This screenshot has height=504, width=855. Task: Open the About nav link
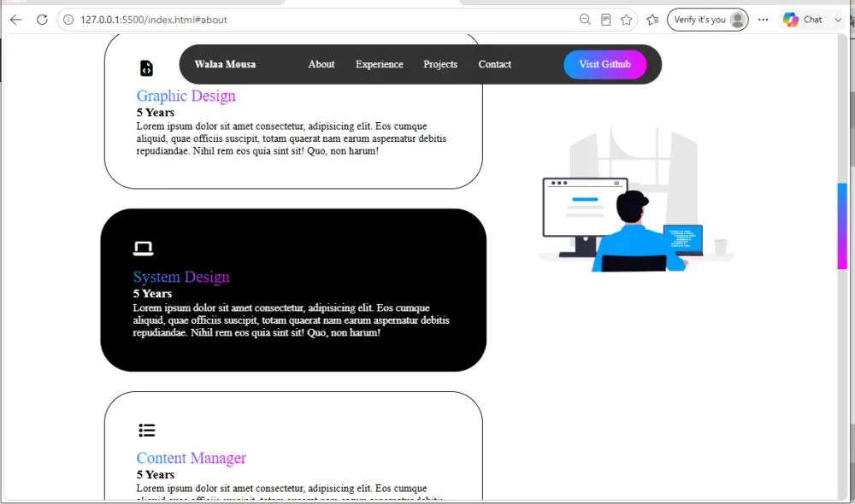[x=321, y=64]
